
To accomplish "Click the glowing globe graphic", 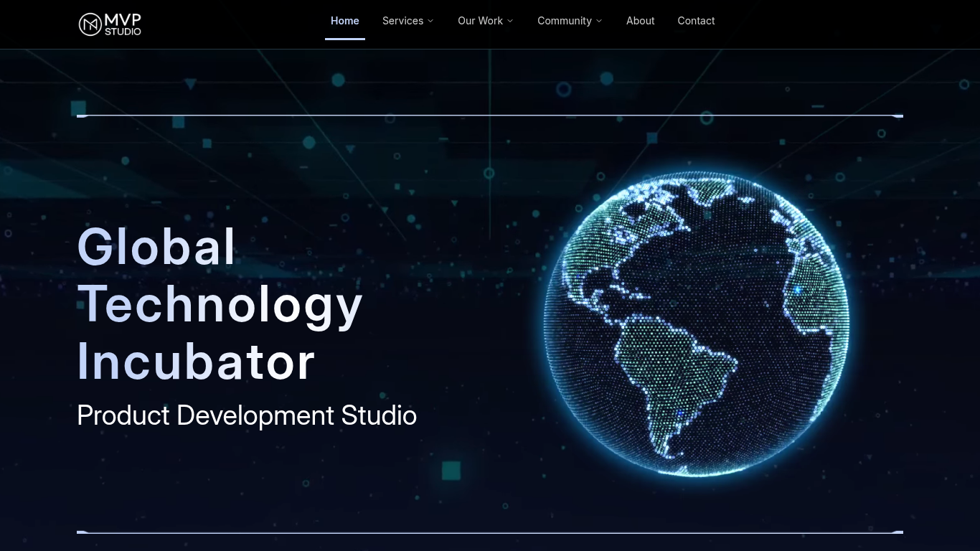I will (x=697, y=324).
